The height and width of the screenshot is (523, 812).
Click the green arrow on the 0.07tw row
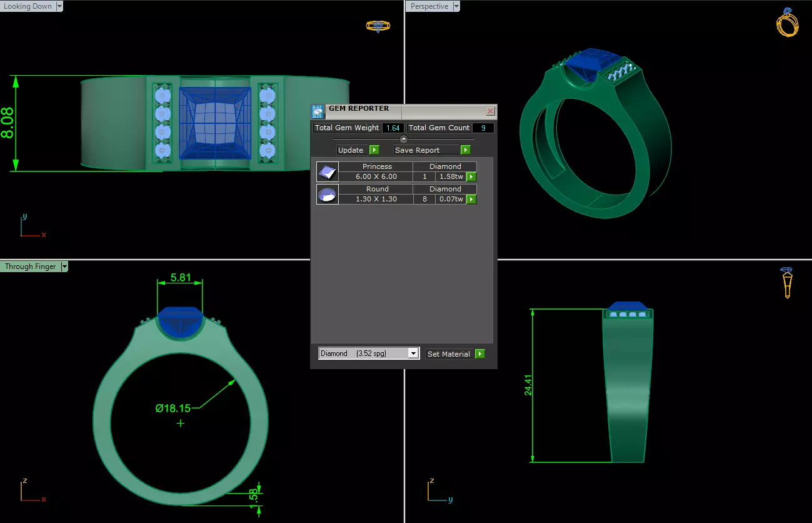471,200
